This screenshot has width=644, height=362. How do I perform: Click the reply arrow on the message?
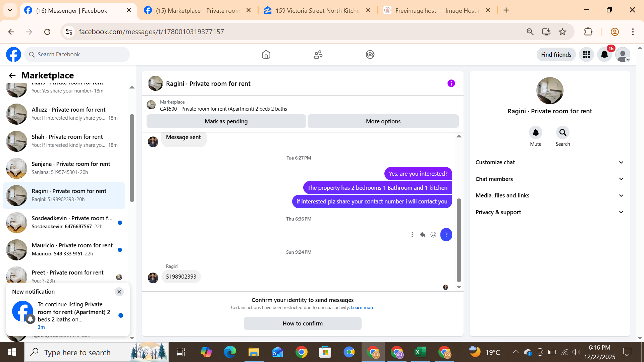(423, 235)
